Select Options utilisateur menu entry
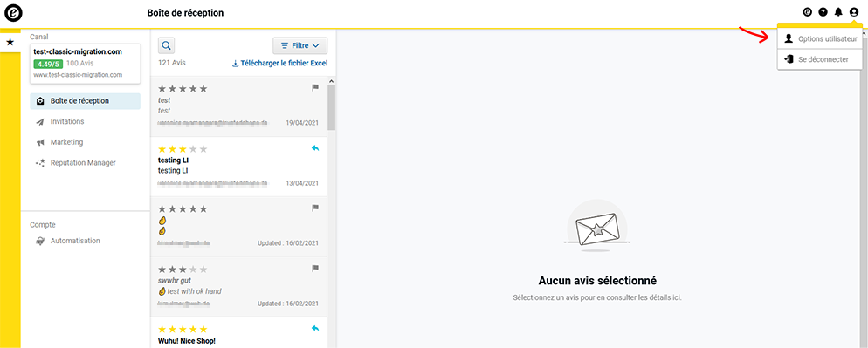 [820, 38]
